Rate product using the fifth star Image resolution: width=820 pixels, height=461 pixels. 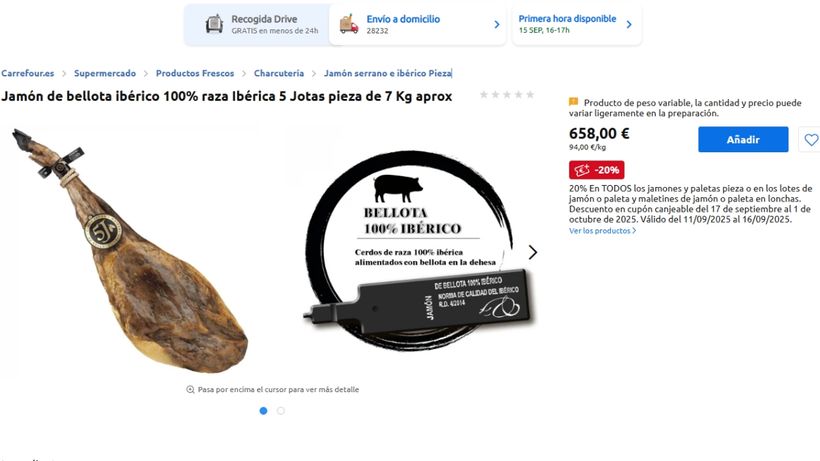530,95
